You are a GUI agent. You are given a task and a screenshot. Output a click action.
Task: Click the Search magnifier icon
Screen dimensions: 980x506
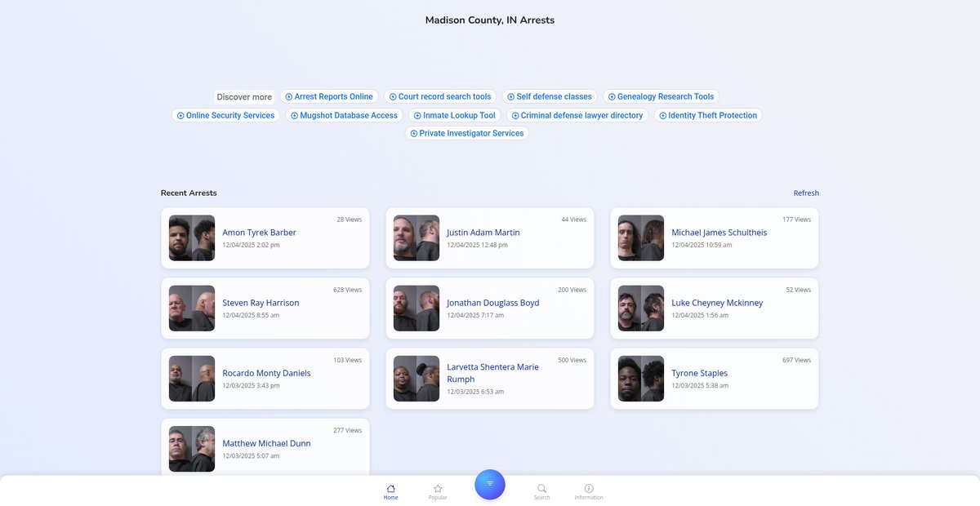(x=542, y=488)
